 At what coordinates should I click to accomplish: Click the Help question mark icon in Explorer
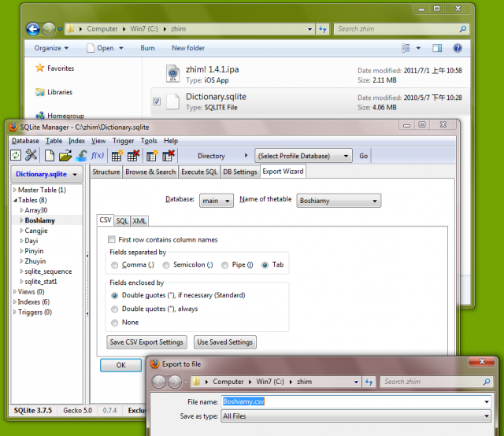[x=458, y=48]
